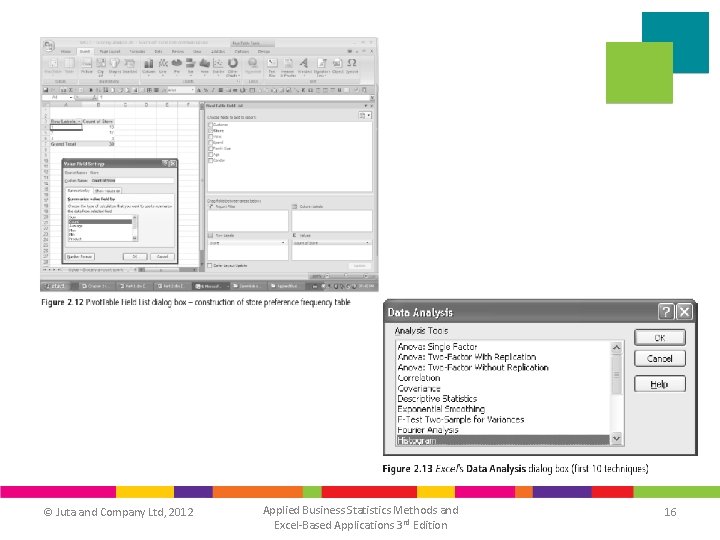Click the Microsoft Excel taskbar button
This screenshot has height=540, width=720.
pyautogui.click(x=210, y=286)
